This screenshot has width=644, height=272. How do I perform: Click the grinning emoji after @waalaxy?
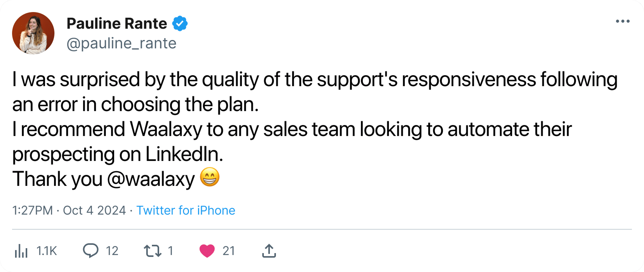coord(209,178)
